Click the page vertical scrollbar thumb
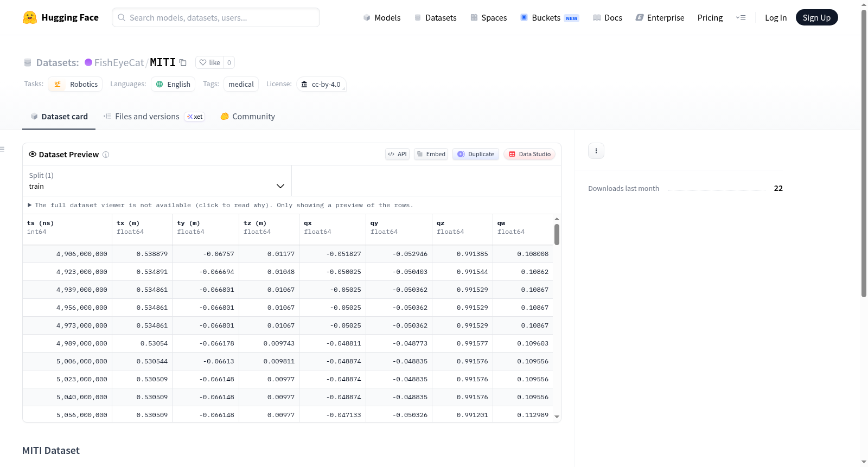The width and height of the screenshot is (868, 467). point(864,153)
